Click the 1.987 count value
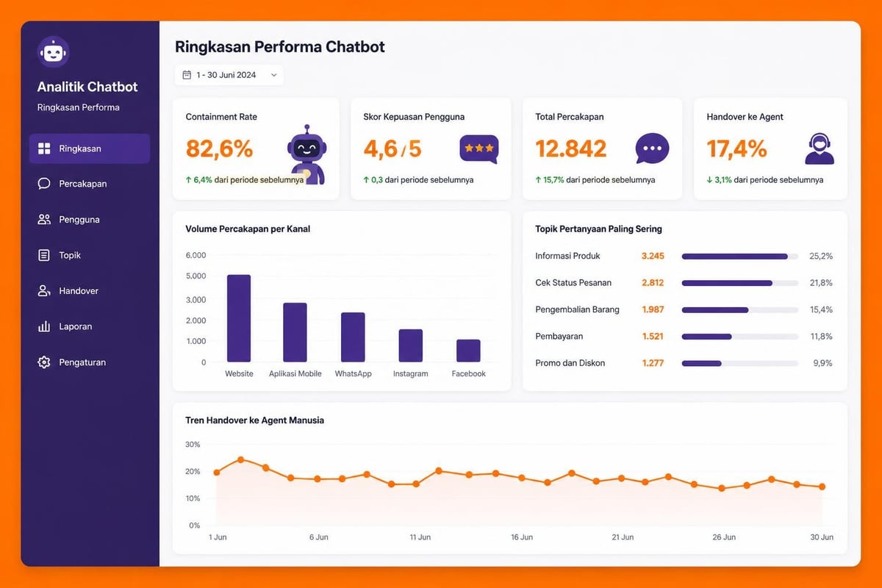This screenshot has width=882, height=588. [x=653, y=309]
